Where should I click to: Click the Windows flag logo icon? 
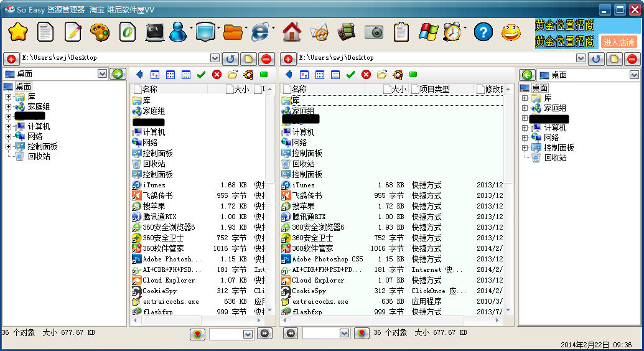tap(428, 32)
